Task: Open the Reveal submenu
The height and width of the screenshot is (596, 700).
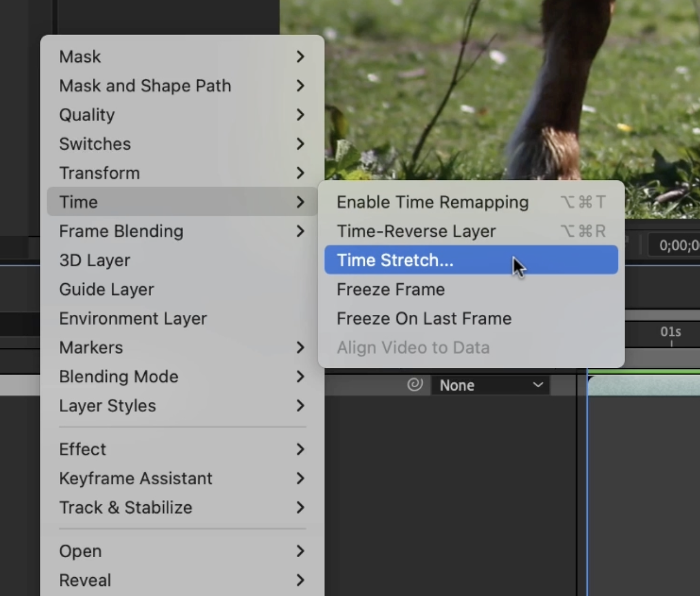Action: [x=182, y=580]
